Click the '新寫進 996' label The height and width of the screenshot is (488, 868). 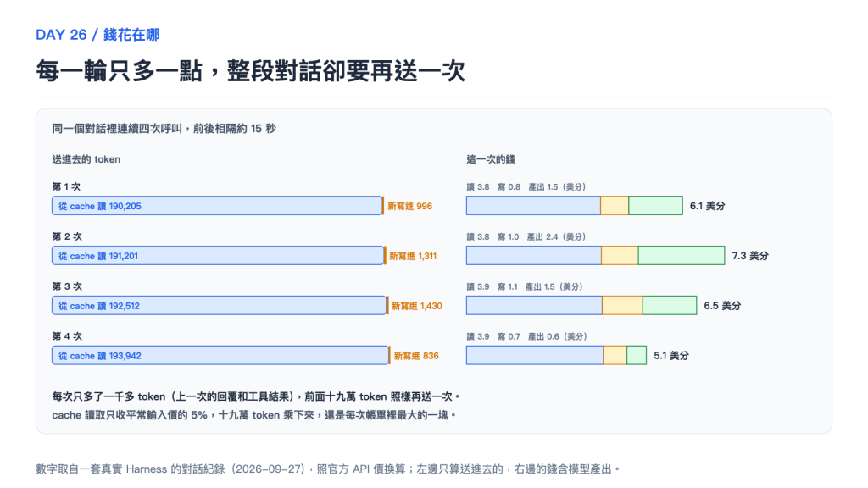pyautogui.click(x=409, y=206)
